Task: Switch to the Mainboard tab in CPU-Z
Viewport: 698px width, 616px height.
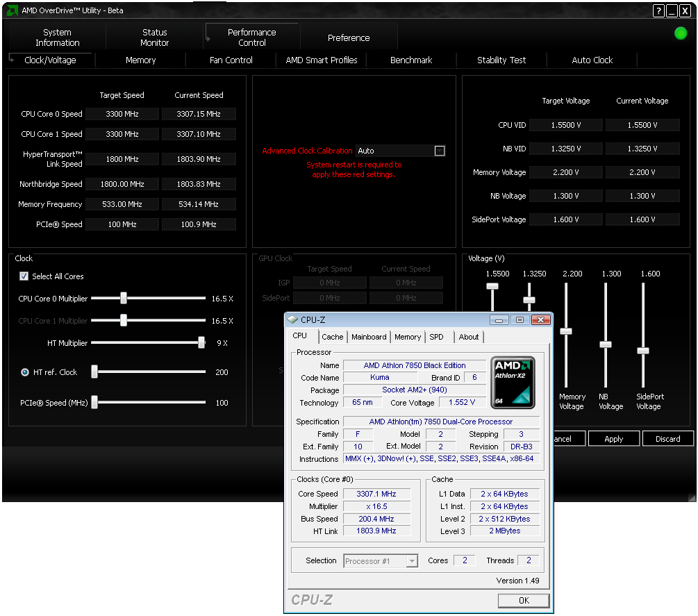Action: pyautogui.click(x=369, y=337)
